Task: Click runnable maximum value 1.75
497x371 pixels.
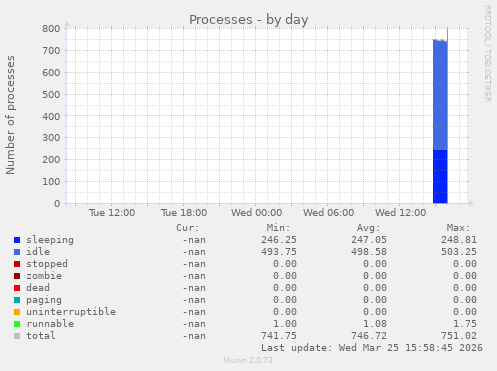Action: (x=465, y=324)
